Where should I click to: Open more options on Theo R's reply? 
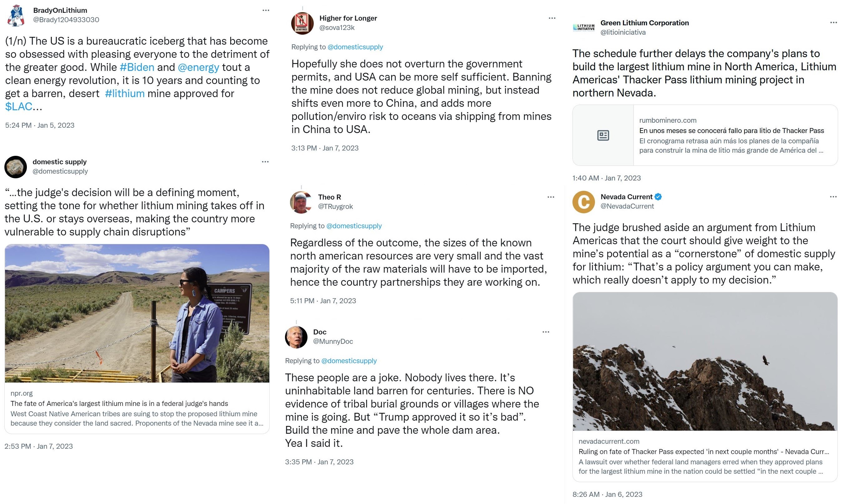coord(551,197)
